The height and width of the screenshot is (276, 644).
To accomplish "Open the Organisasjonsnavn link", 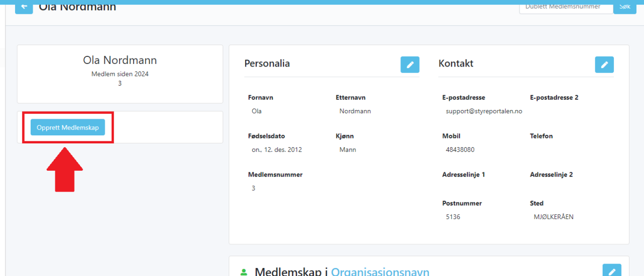I will pos(380,272).
